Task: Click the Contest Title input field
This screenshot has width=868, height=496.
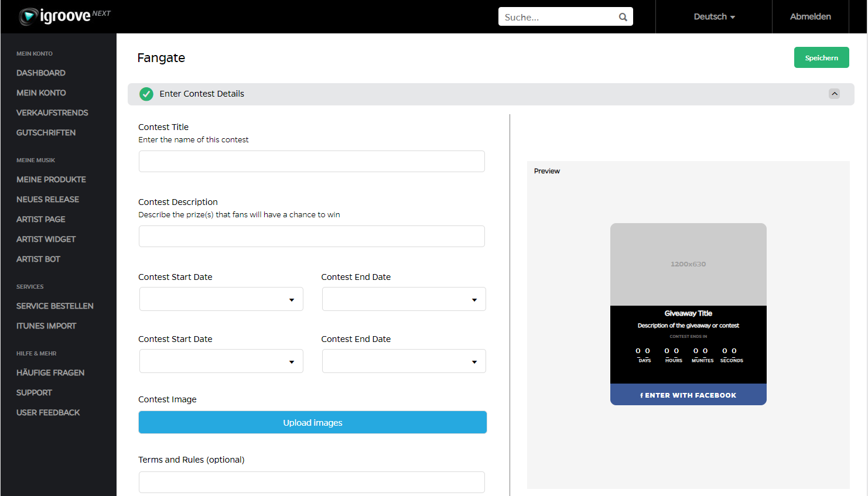Action: coord(312,162)
